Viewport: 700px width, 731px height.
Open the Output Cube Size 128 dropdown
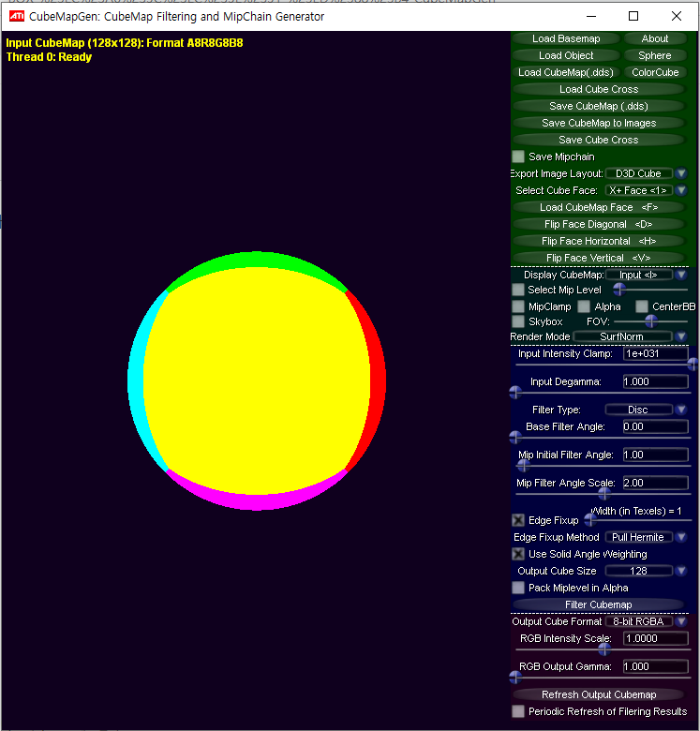click(x=638, y=571)
